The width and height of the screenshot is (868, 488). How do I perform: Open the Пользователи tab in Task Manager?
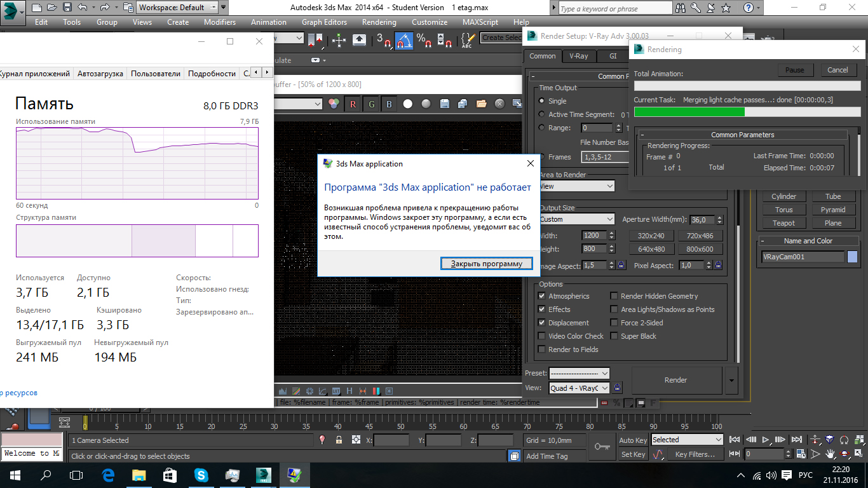[x=156, y=73]
